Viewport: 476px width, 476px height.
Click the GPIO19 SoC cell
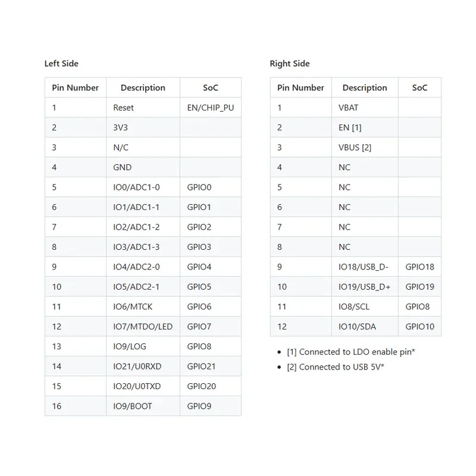click(x=420, y=287)
